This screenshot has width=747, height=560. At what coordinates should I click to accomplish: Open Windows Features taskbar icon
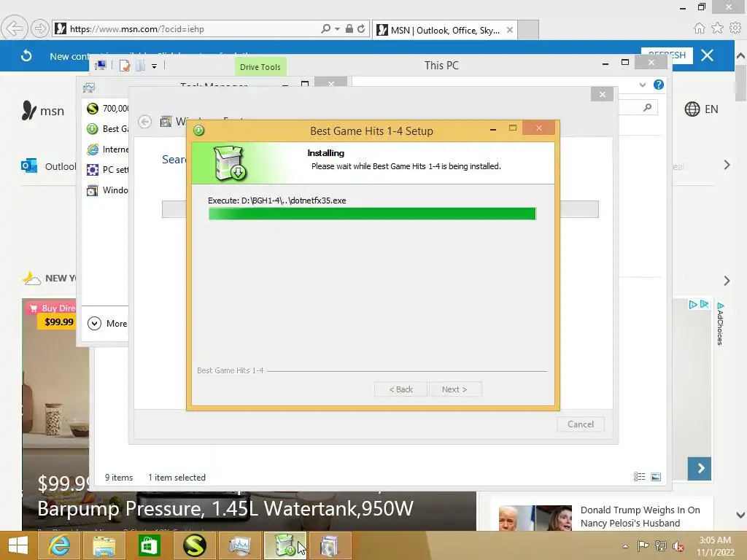coord(330,545)
